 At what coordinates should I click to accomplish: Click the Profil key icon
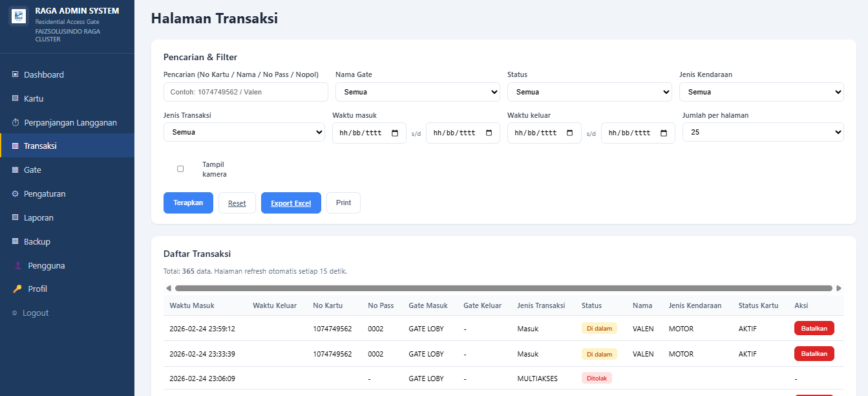click(17, 289)
